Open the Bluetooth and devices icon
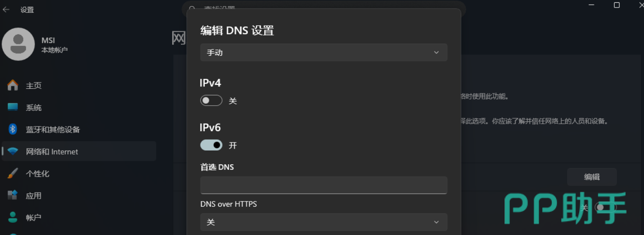 pyautogui.click(x=13, y=129)
